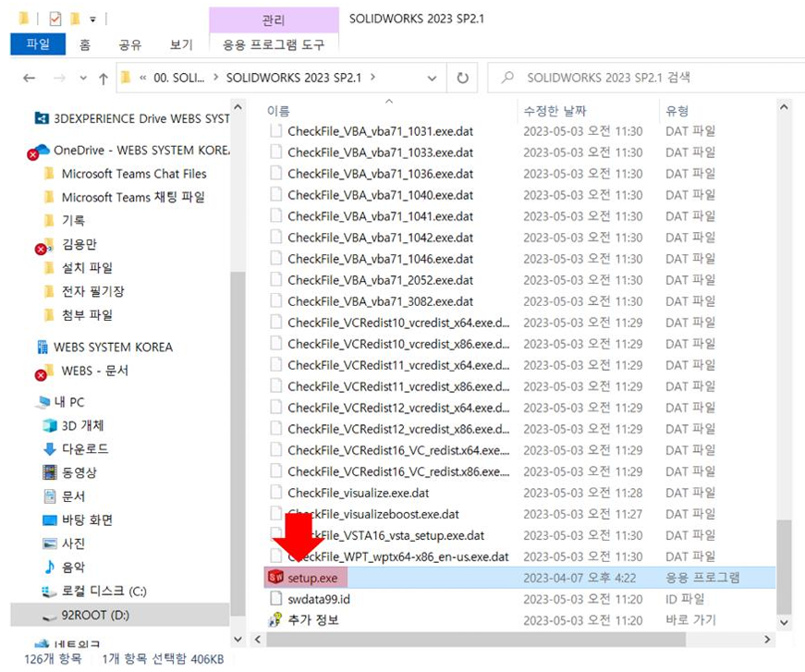Click the 내 PC computer icon
This screenshot has height=672, width=805.
[43, 402]
